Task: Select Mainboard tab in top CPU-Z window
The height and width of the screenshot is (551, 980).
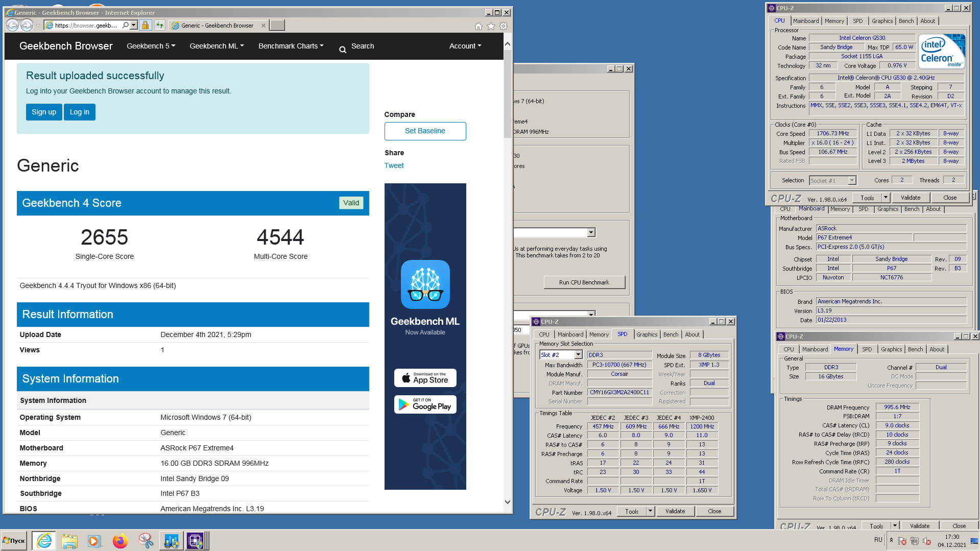Action: (806, 21)
